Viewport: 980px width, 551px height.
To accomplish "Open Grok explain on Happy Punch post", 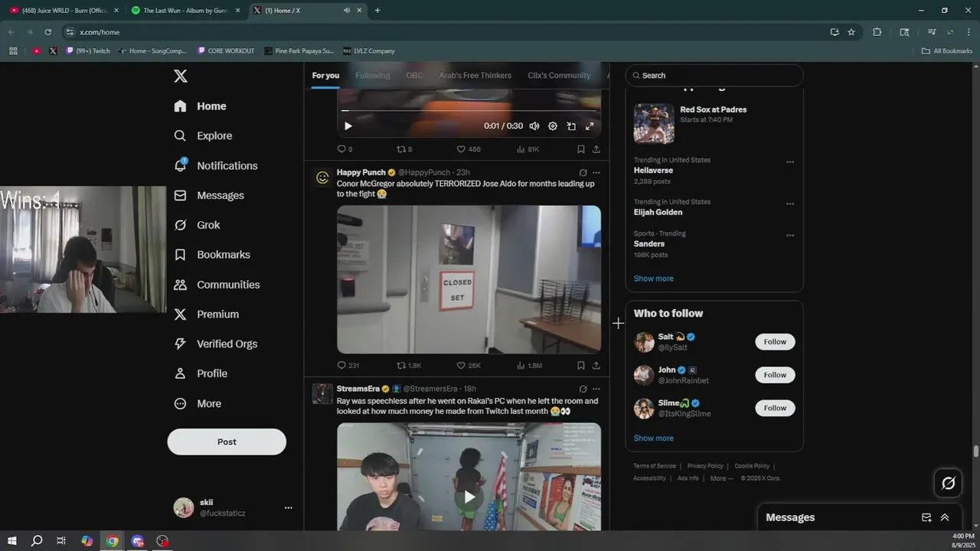I will click(x=583, y=173).
